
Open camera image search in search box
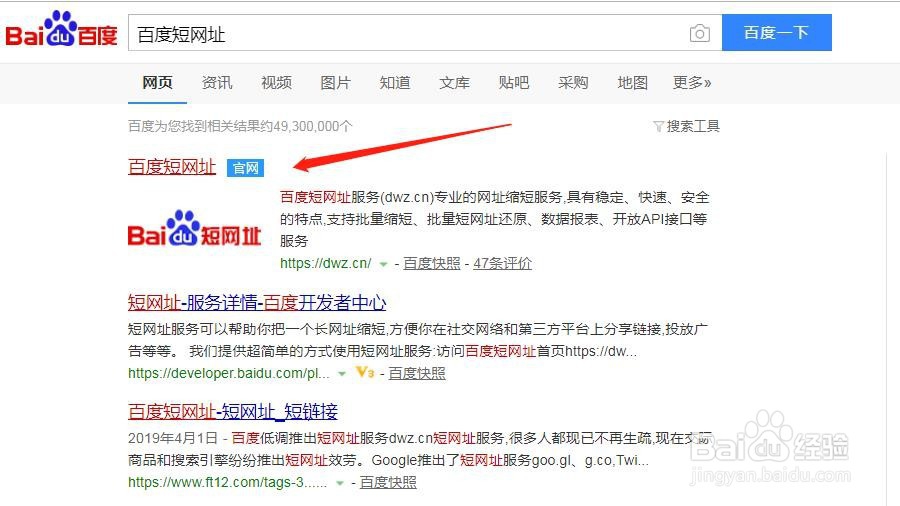click(x=699, y=33)
